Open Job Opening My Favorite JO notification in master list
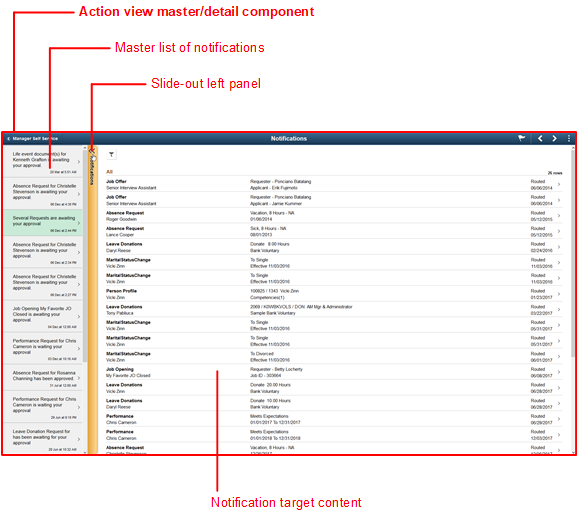 point(43,317)
